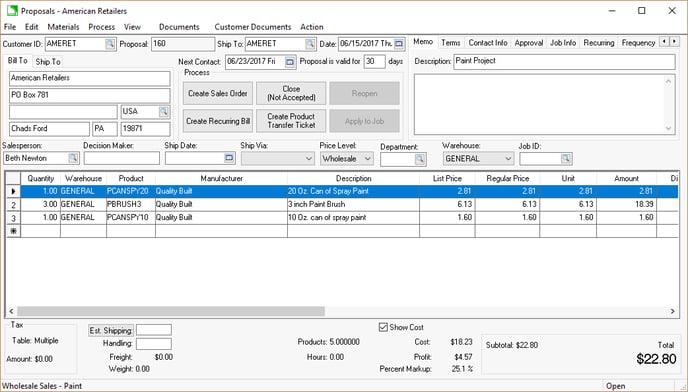Switch to the Job Info tab
This screenshot has width=688, height=392.
click(x=563, y=43)
